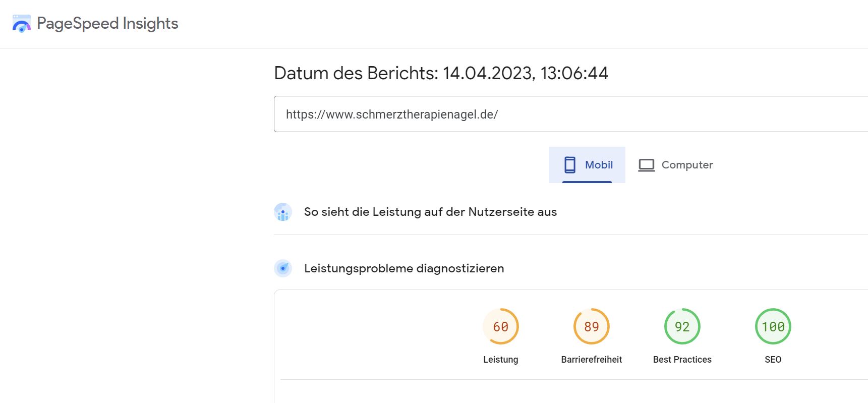Switch to the Computer tab

point(675,165)
